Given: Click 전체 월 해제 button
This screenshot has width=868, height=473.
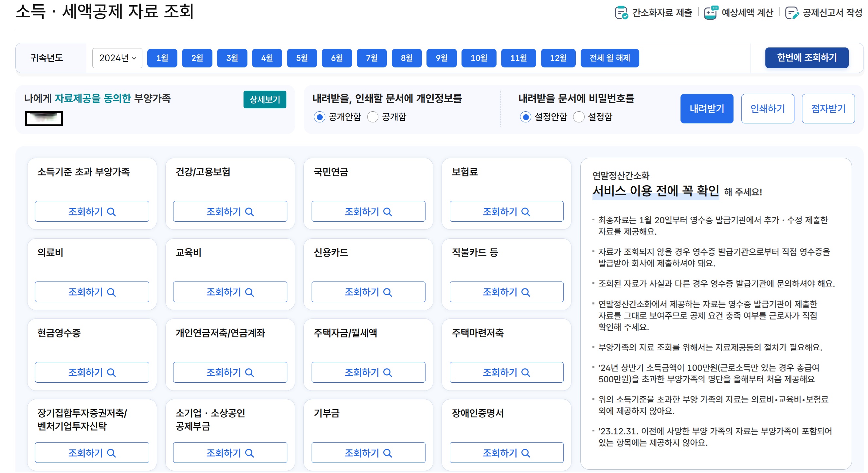Looking at the screenshot, I should click(609, 58).
